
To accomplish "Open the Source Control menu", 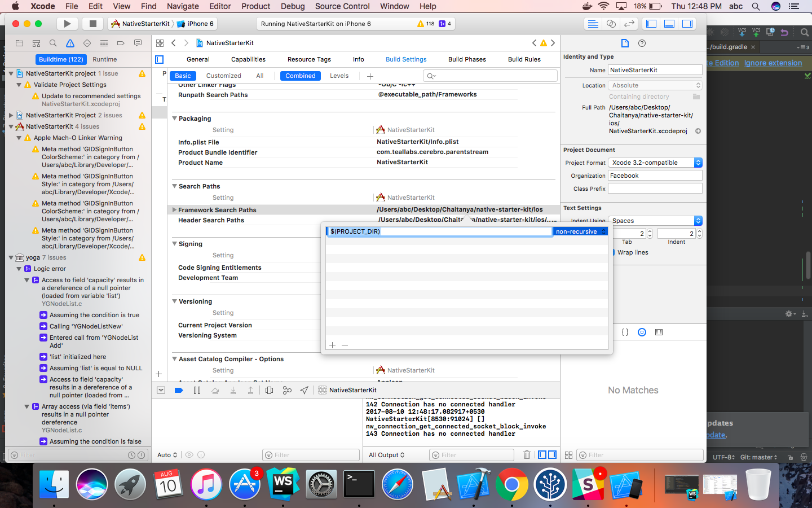I will point(342,6).
